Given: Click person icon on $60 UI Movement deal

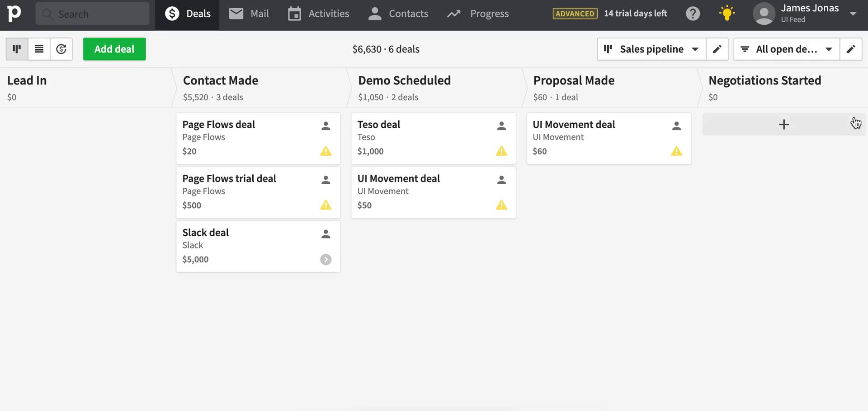Looking at the screenshot, I should point(676,126).
